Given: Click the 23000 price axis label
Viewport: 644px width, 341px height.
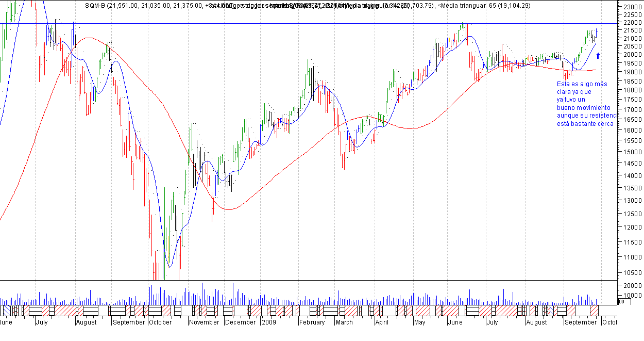Looking at the screenshot, I should pyautogui.click(x=632, y=7).
